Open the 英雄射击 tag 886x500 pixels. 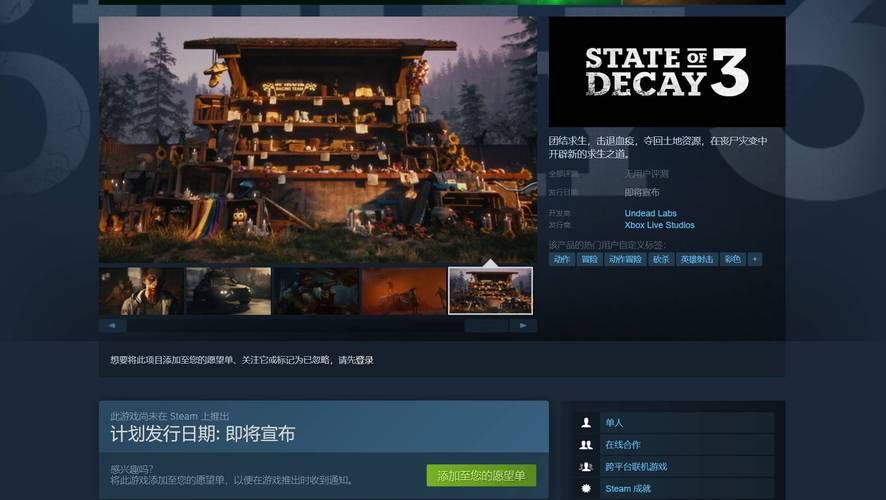pyautogui.click(x=697, y=259)
